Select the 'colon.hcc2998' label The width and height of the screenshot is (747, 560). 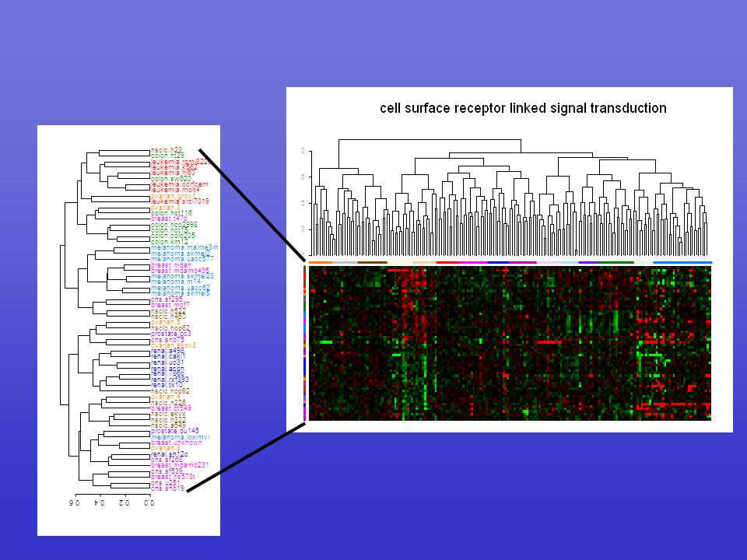[x=174, y=224]
